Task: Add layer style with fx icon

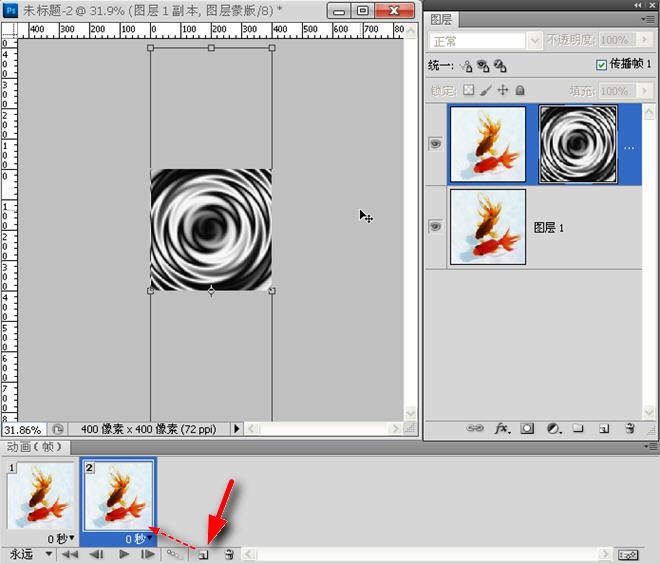Action: [x=502, y=429]
